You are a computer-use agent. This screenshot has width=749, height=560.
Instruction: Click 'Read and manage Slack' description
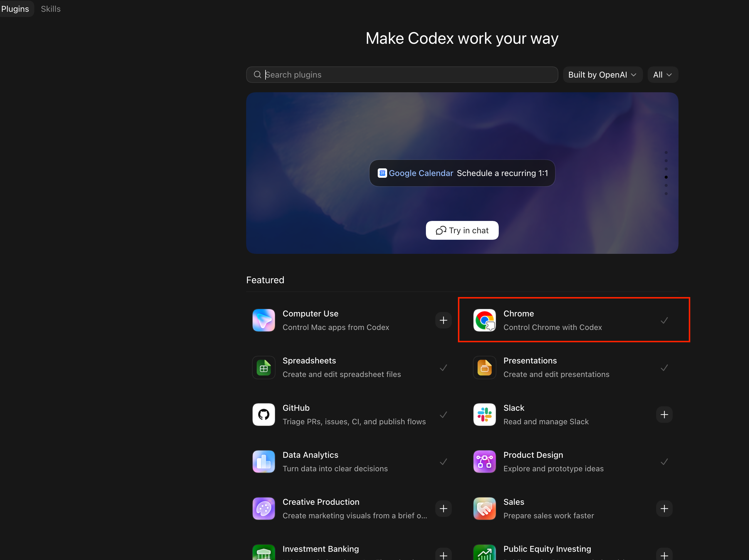coord(546,421)
